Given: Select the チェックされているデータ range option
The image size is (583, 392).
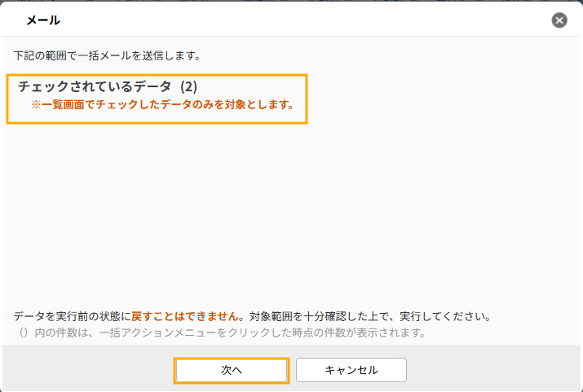Looking at the screenshot, I should click(94, 86).
